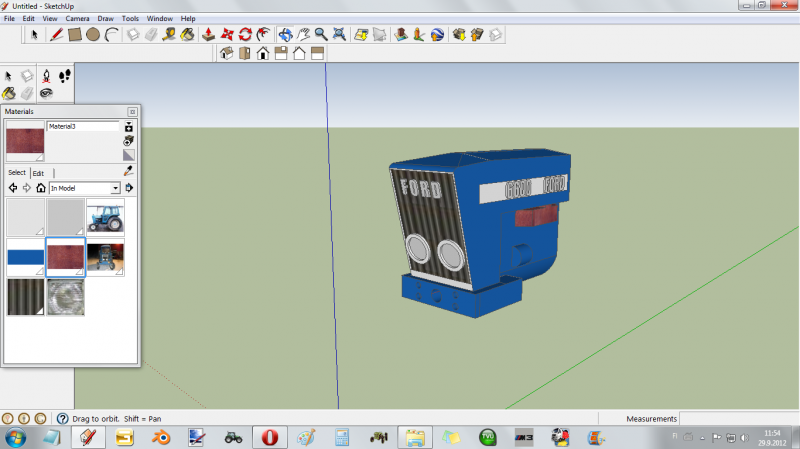Go back in Materials browser
The image size is (800, 449).
pyautogui.click(x=13, y=188)
